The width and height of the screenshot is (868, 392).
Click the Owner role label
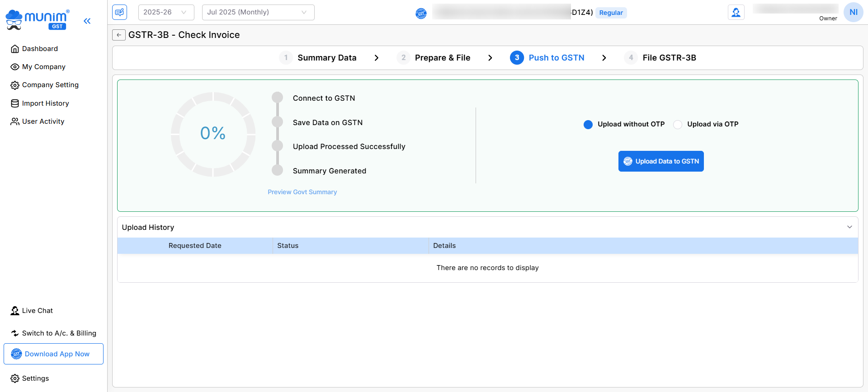[x=828, y=19]
